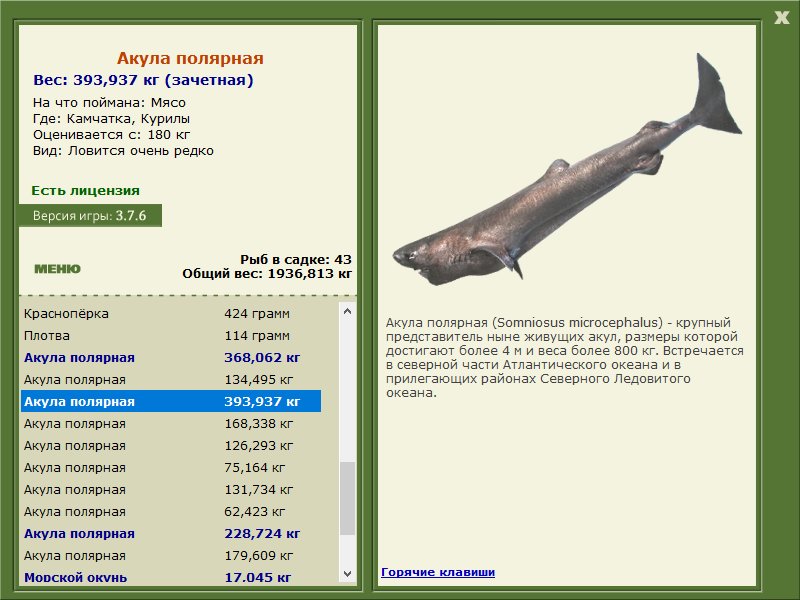Select Акула полярная 62,423 кг row
The width and height of the screenshot is (800, 600).
pos(171,511)
